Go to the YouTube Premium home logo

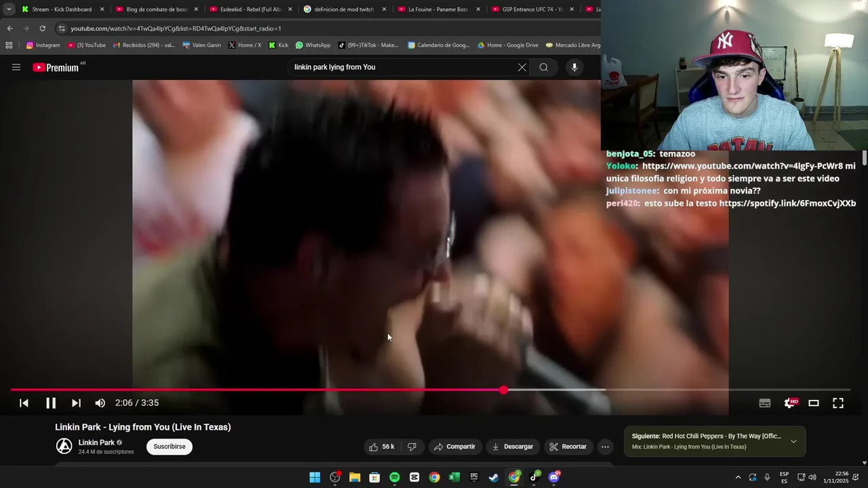pyautogui.click(x=56, y=67)
